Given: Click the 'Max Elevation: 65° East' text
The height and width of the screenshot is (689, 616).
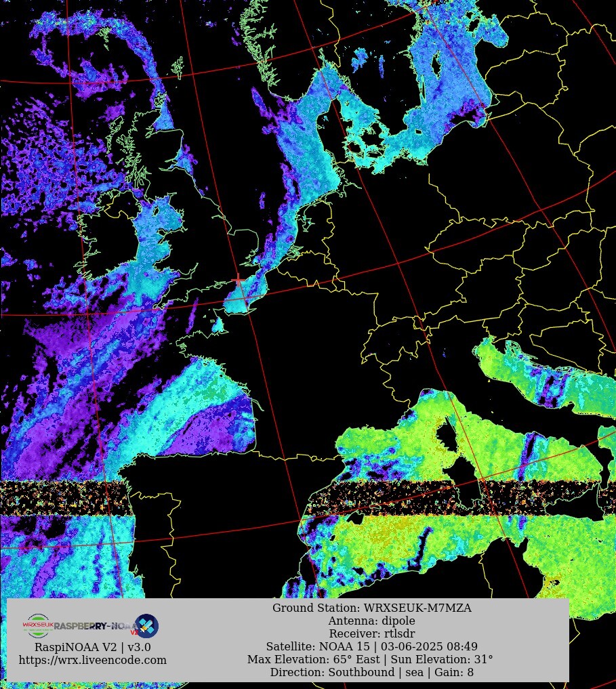Looking at the screenshot, I should point(314,659).
